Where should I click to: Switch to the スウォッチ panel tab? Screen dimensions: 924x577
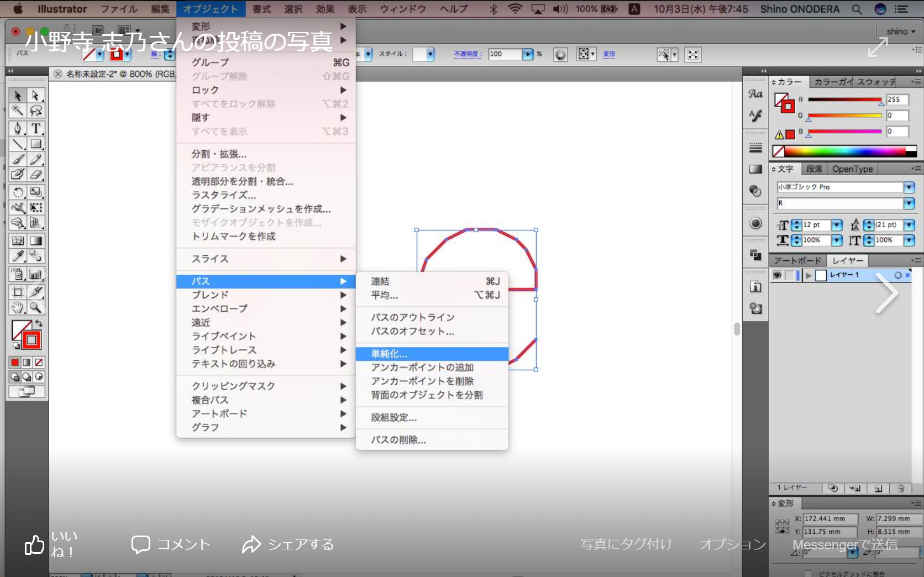pyautogui.click(x=876, y=82)
